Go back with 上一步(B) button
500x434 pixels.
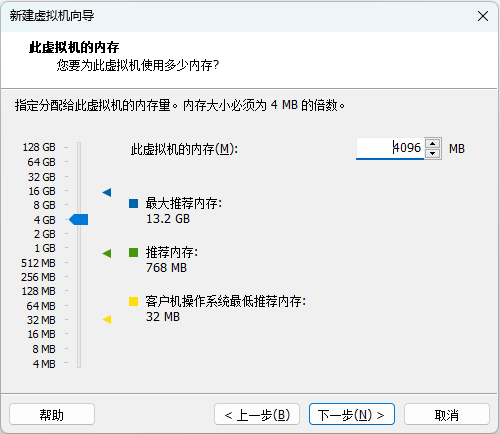[257, 414]
